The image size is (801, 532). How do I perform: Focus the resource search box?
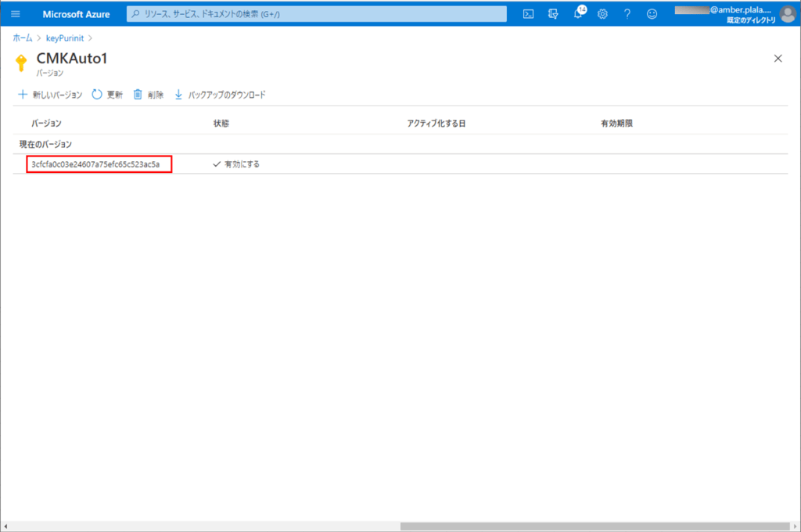317,14
